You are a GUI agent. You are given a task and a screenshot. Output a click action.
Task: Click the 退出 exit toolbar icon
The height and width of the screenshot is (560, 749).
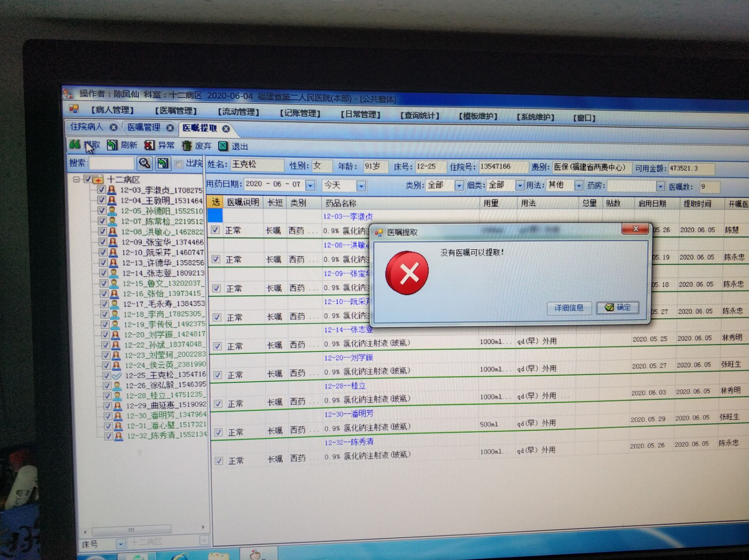point(223,146)
